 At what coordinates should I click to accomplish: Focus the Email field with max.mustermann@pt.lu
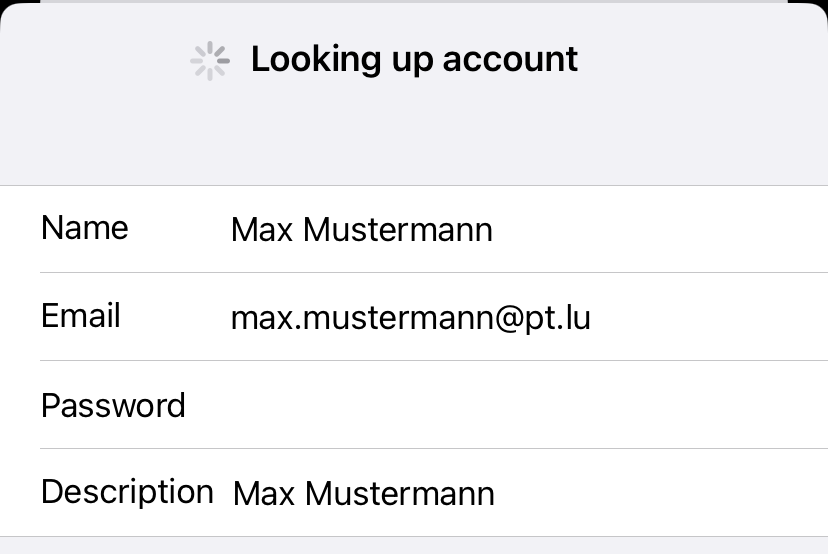pos(529,317)
